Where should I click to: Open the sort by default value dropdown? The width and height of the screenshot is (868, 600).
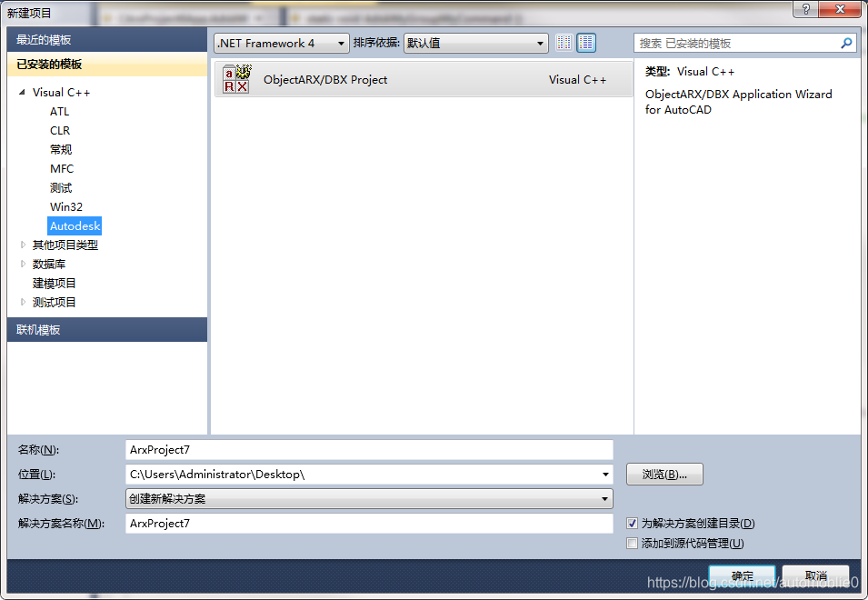(476, 43)
